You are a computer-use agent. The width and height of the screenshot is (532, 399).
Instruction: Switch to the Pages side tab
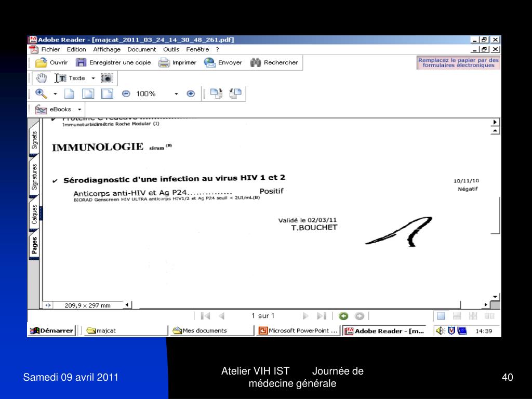(34, 245)
